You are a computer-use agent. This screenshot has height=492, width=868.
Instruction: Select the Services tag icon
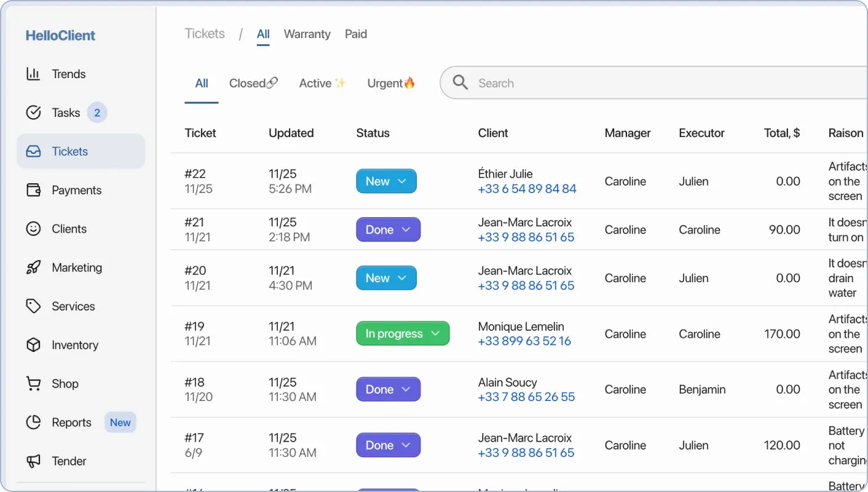pos(34,306)
